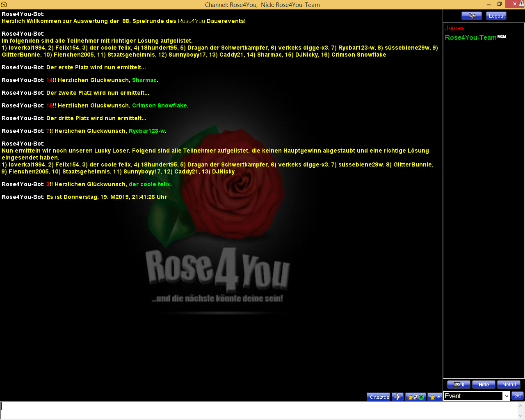Expand the Event channel dropdown
Image resolution: width=525 pixels, height=420 pixels.
(506, 396)
